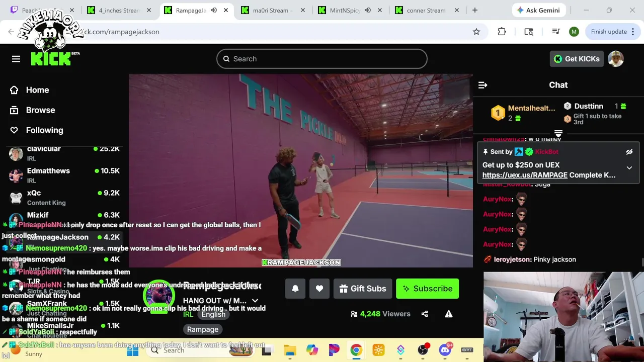Screen dimensions: 644x362
Task: Mute the MintNSpicy tab audio icon
Action: [368, 10]
